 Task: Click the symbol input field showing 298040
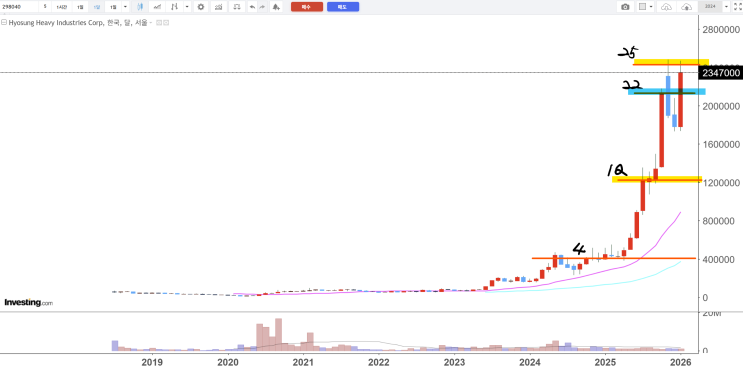tap(19, 7)
